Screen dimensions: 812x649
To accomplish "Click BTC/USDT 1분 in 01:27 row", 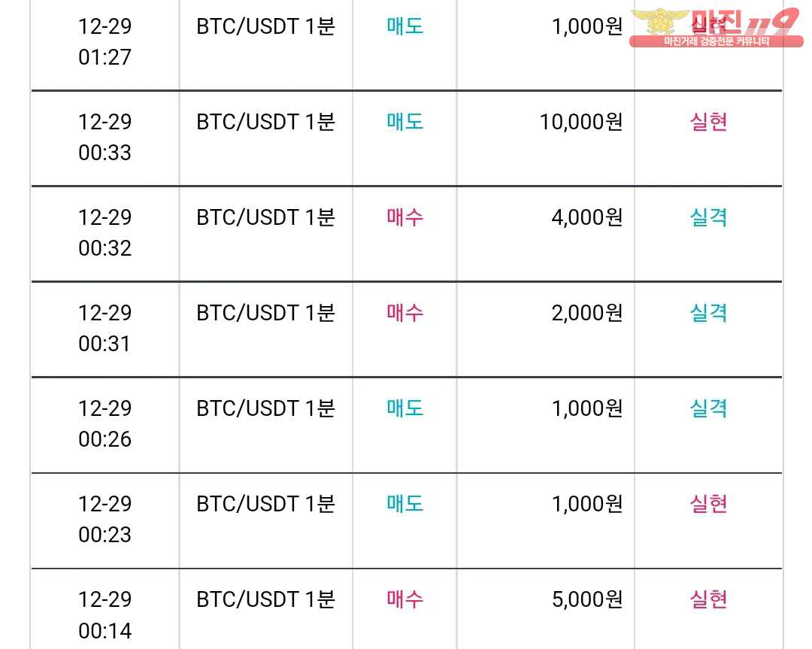I will point(265,26).
